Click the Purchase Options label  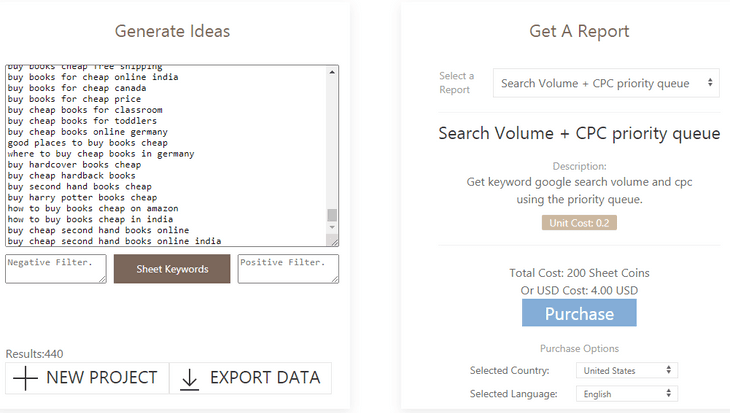click(579, 348)
